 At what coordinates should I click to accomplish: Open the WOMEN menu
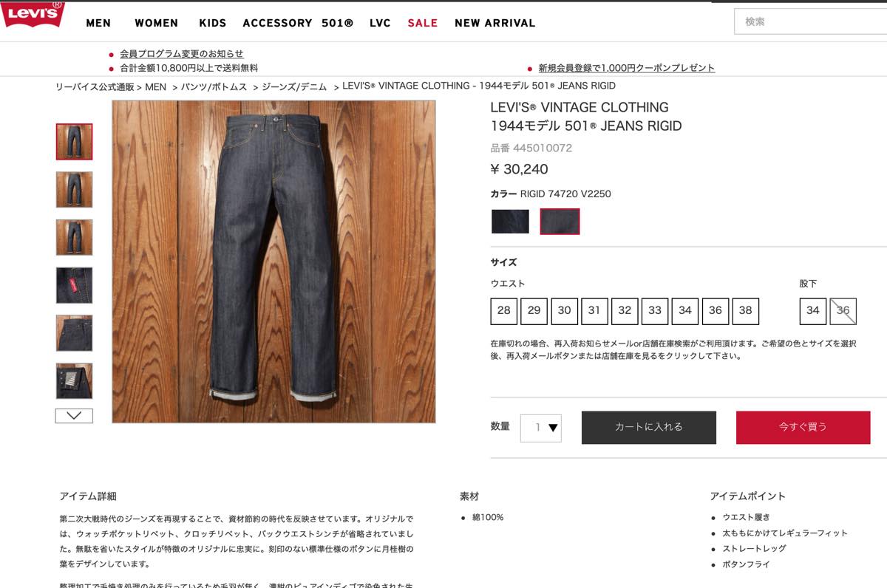tap(156, 23)
